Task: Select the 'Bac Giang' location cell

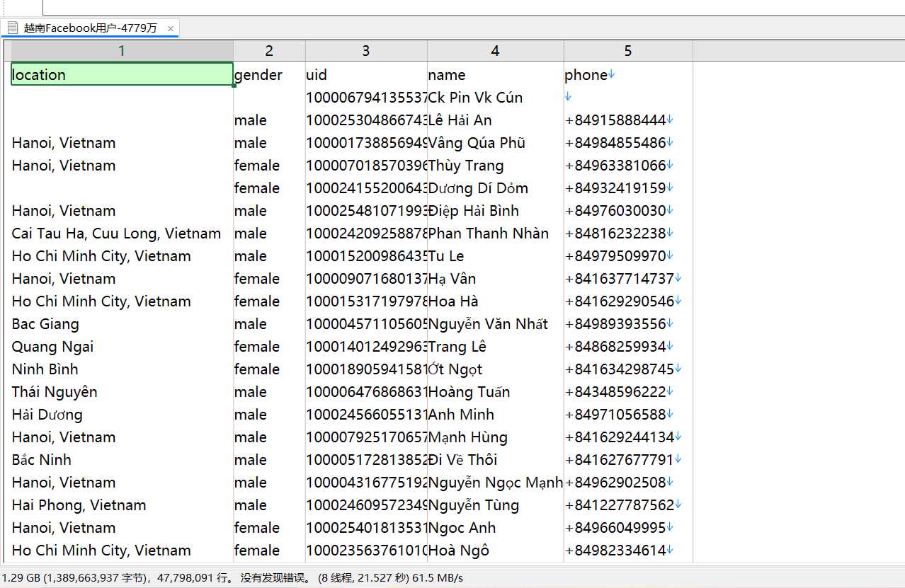Action: [122, 324]
